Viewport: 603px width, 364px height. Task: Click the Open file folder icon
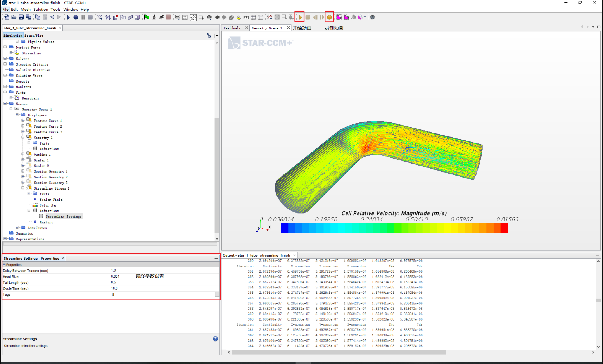[14, 17]
